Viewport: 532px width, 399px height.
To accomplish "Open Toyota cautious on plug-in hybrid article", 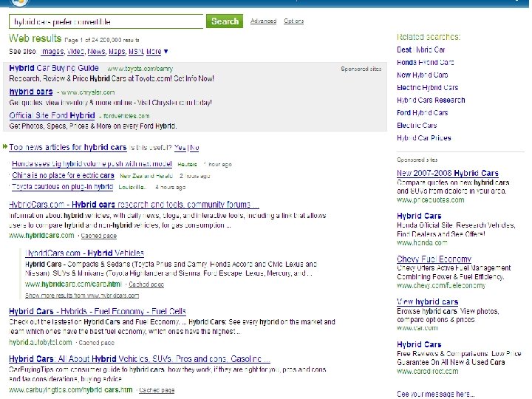I will click(62, 187).
